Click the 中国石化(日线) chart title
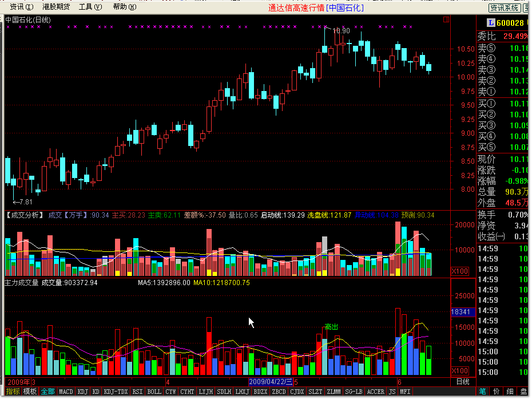The height and width of the screenshot is (399, 532). (x=28, y=20)
